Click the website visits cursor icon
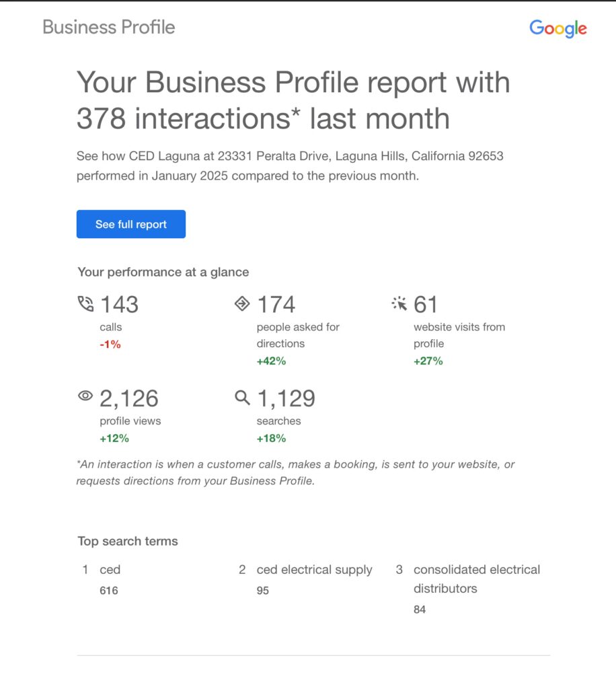Screen dimensions: 616x689 tap(399, 303)
